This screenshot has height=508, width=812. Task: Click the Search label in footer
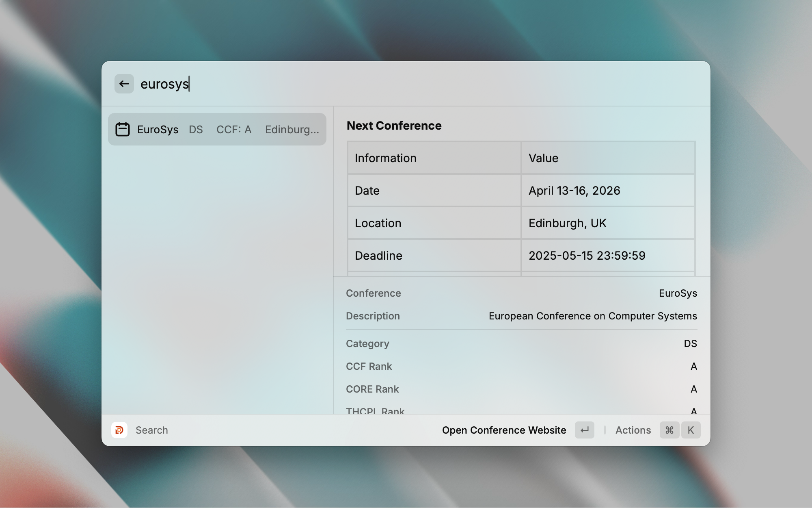tap(151, 430)
